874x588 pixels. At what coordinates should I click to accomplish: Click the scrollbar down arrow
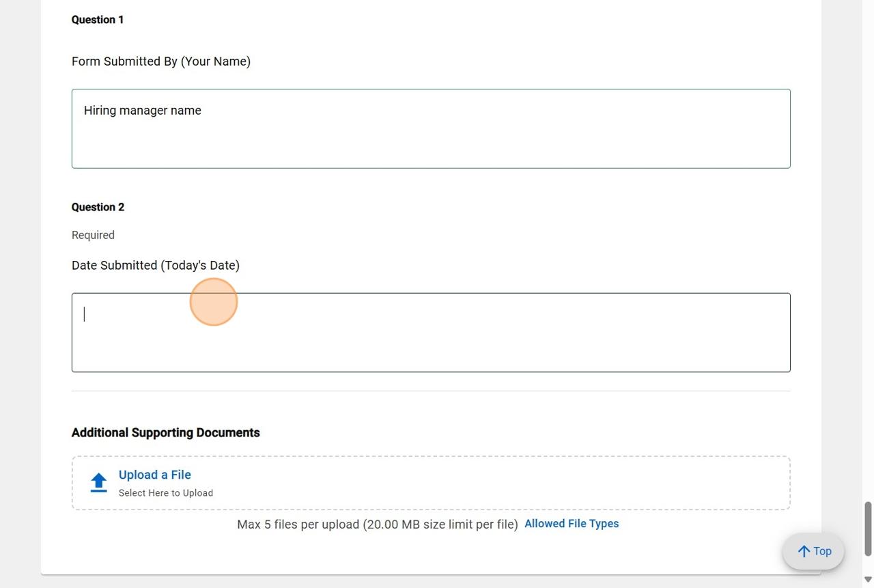(x=868, y=580)
